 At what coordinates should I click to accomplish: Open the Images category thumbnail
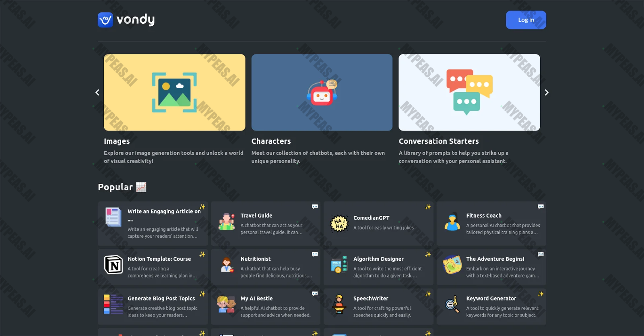[174, 92]
